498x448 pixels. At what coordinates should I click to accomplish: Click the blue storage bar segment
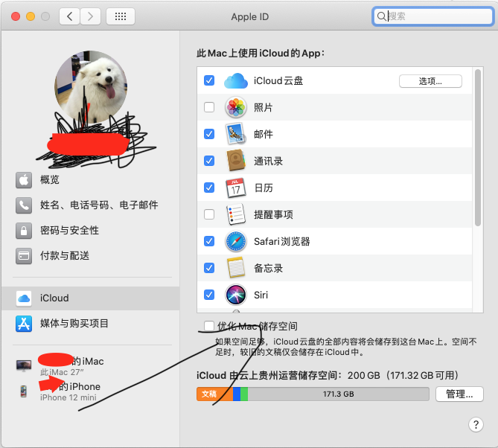click(x=237, y=394)
